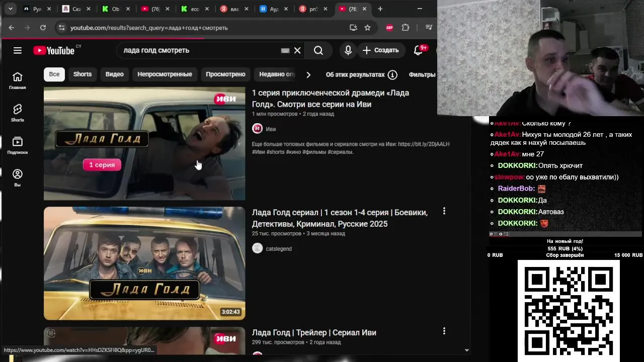
Task: Open the catslegend channel avatar
Action: (x=257, y=248)
